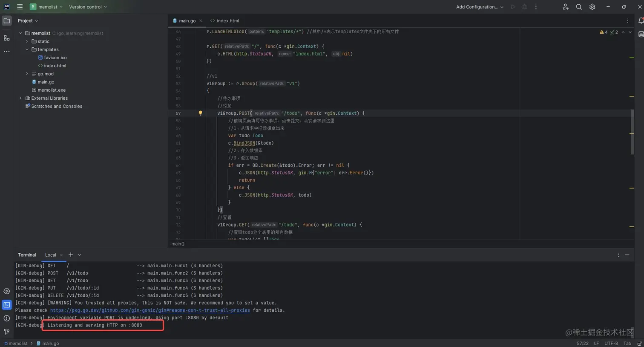644x347 pixels.
Task: Jump to next highlighted problem arrow
Action: tap(630, 32)
